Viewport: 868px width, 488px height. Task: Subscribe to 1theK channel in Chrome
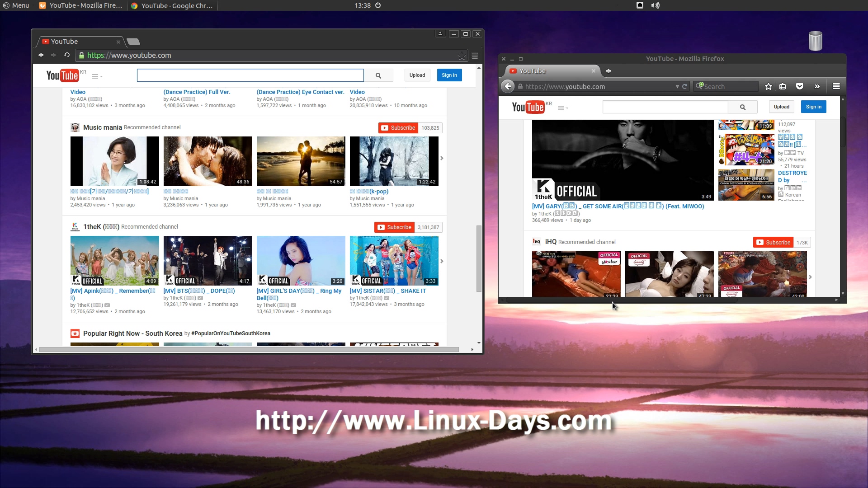click(x=395, y=227)
